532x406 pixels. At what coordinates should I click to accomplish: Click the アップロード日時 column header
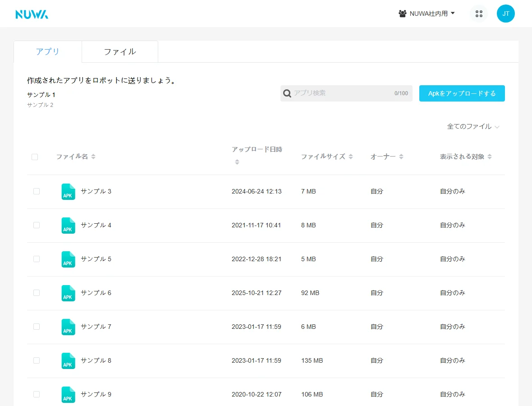pos(257,149)
